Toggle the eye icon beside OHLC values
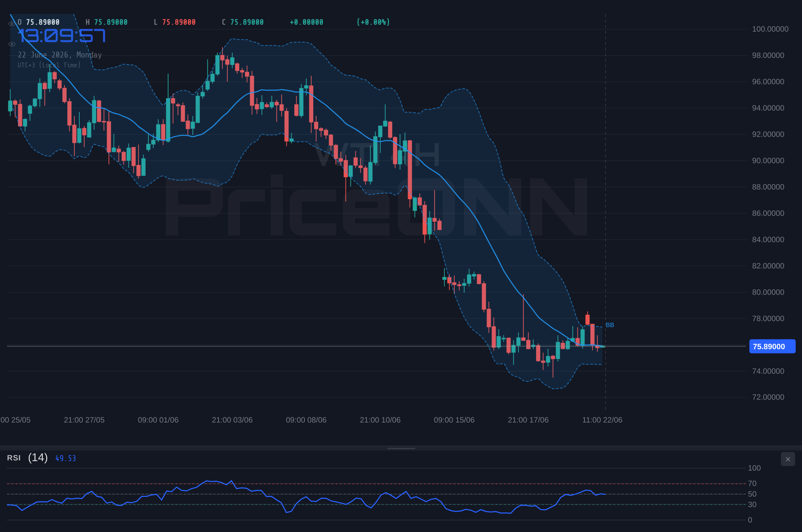This screenshot has height=532, width=802. pos(12,24)
